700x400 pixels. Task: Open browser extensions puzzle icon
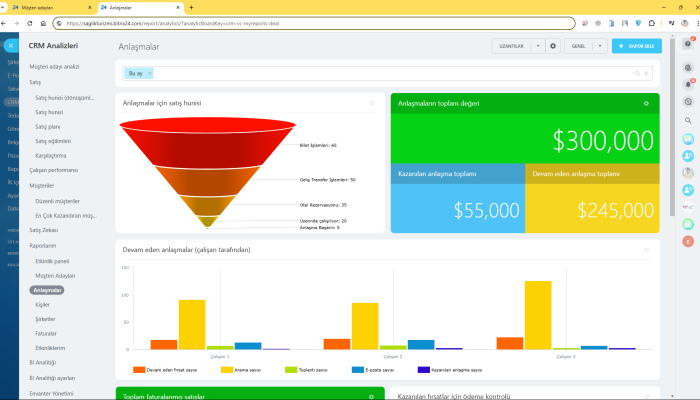pyautogui.click(x=651, y=23)
